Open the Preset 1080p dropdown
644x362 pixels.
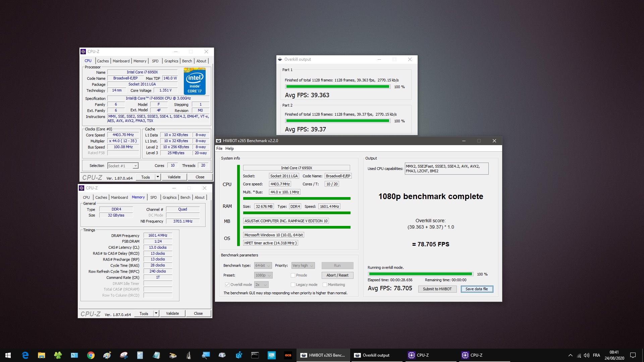click(263, 275)
